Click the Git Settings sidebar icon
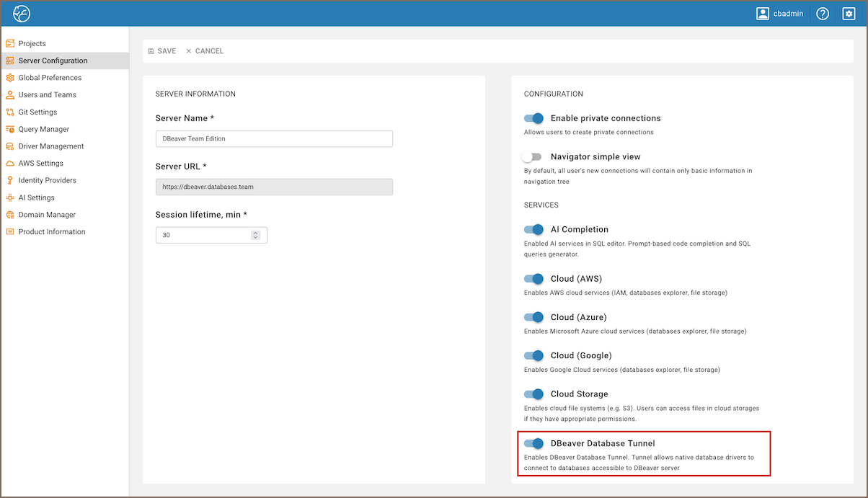The width and height of the screenshot is (868, 498). click(x=10, y=112)
